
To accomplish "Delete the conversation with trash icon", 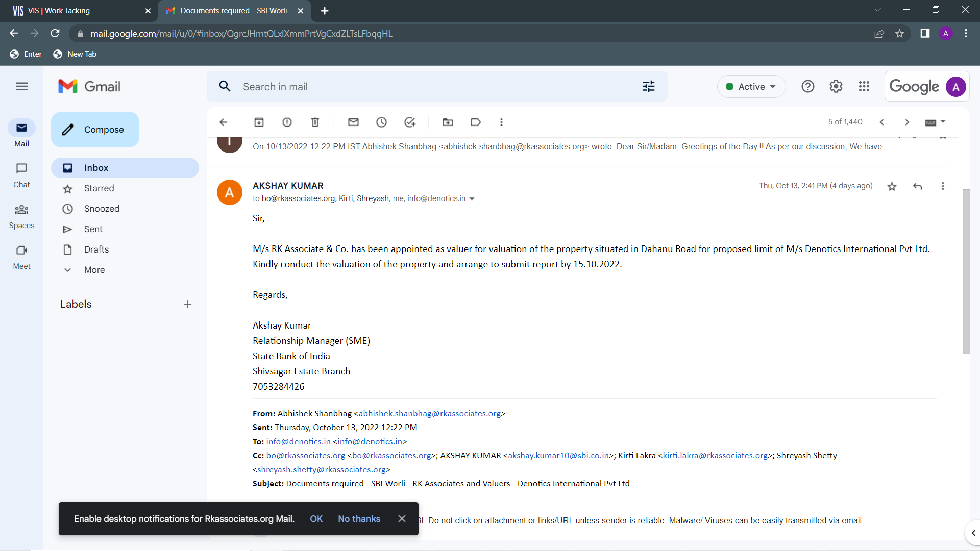I will point(315,122).
